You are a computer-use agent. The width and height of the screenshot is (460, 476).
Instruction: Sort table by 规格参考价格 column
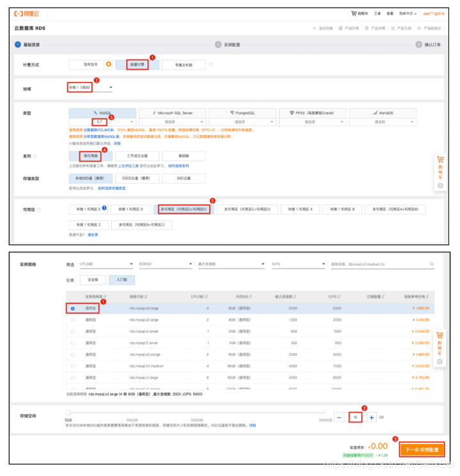click(x=416, y=297)
